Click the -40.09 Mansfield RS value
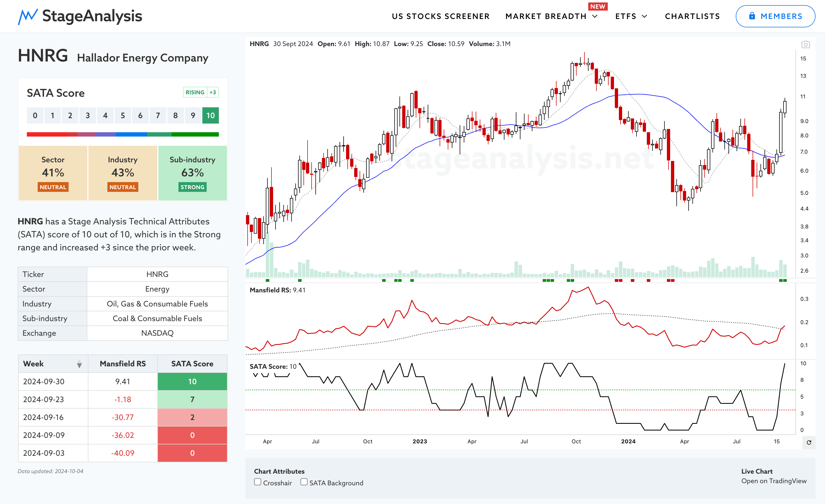Image resolution: width=825 pixels, height=504 pixels. (x=123, y=453)
